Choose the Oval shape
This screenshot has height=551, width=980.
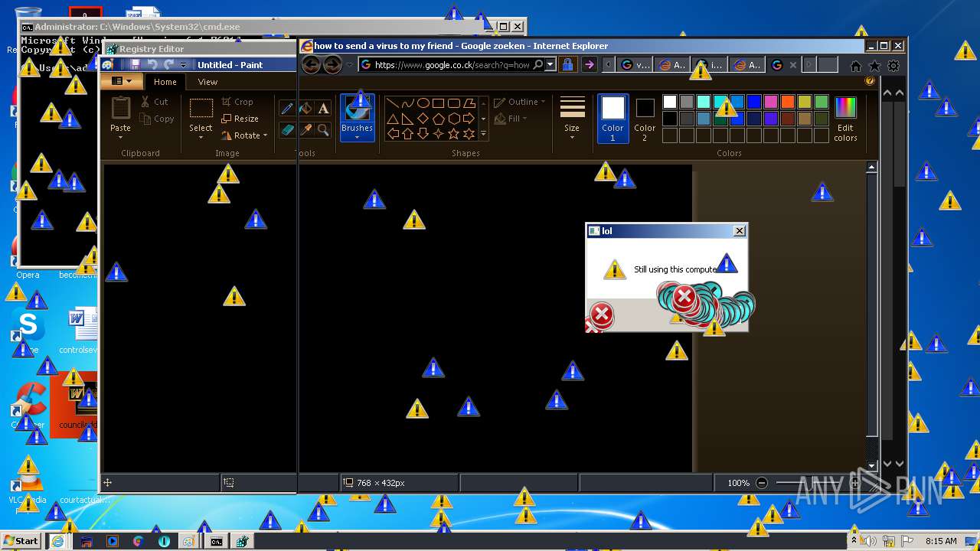pos(423,103)
